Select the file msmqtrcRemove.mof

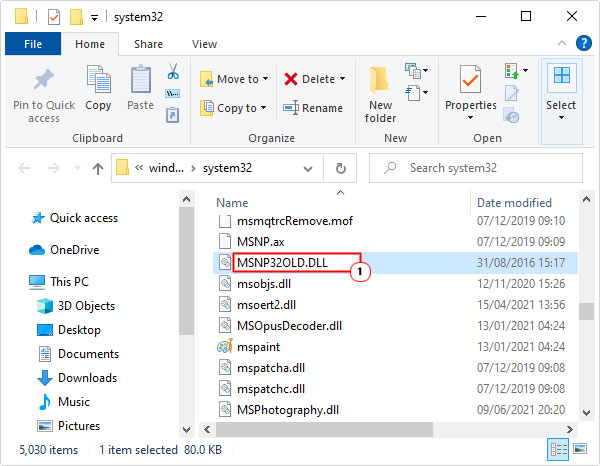point(295,221)
